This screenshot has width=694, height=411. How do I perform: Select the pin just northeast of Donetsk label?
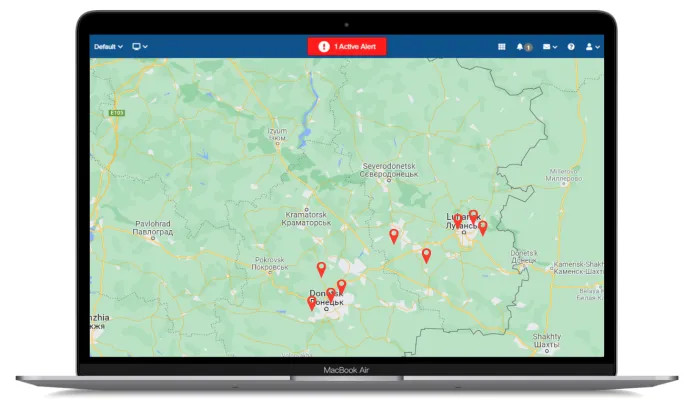point(341,286)
